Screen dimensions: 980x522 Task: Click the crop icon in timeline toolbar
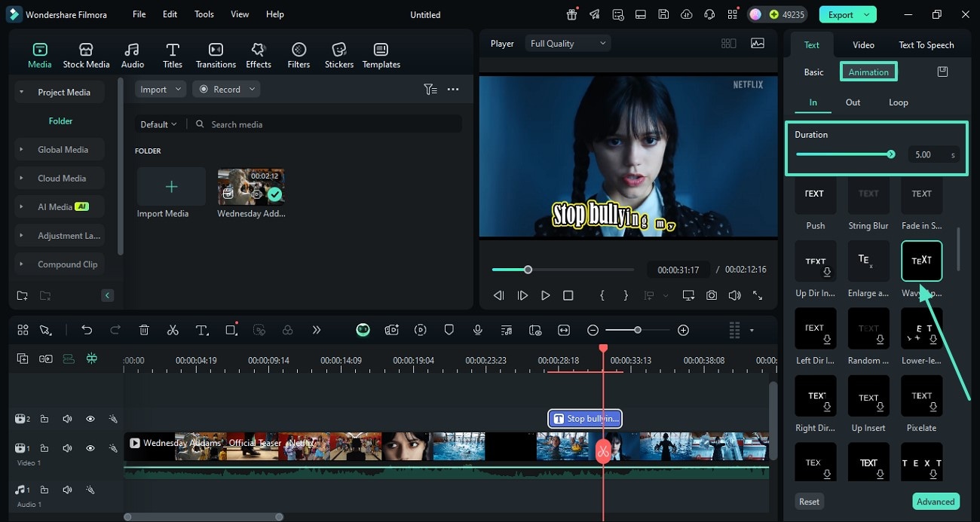pos(231,330)
